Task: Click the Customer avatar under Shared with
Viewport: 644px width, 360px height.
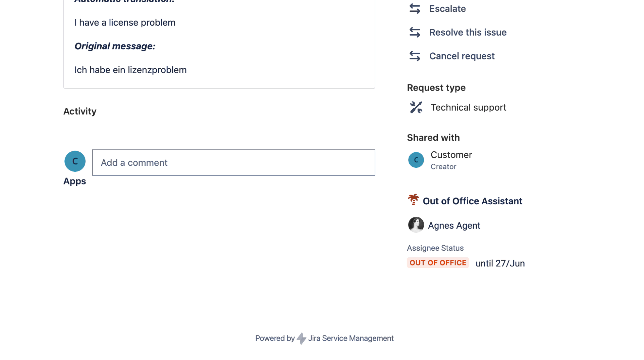Action: point(416,160)
